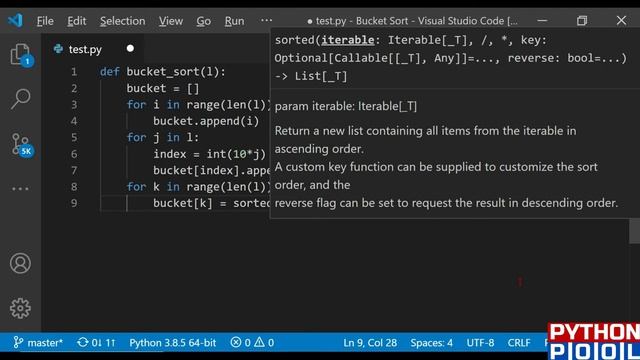
Task: Close the VS Code window
Action: coord(621,20)
